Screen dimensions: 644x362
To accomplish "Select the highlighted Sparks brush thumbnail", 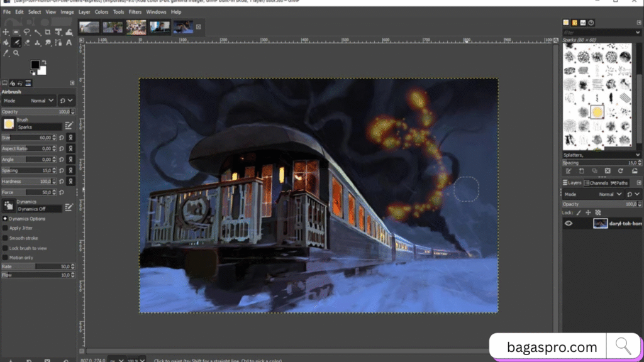I will coord(596,112).
